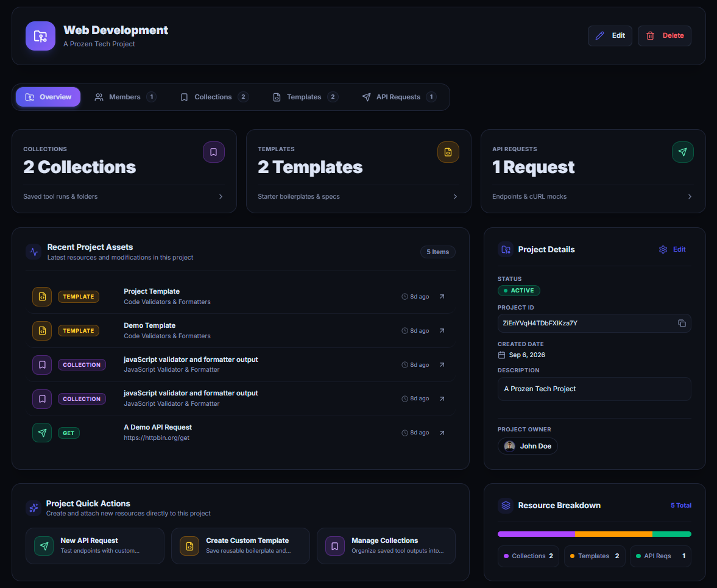Screen dimensions: 717x588
Task: Expand the API Requests card chevron
Action: click(690, 197)
